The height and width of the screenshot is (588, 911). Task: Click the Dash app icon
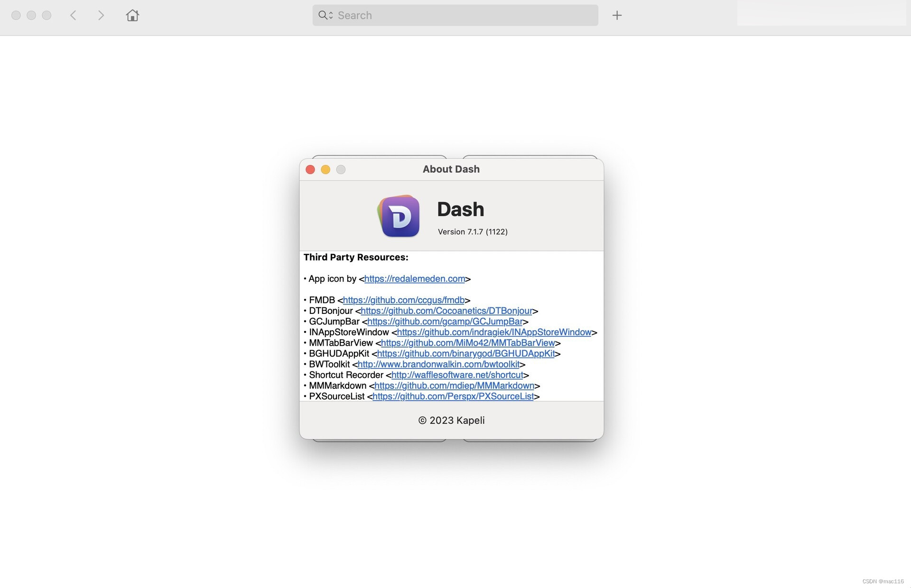pyautogui.click(x=399, y=216)
